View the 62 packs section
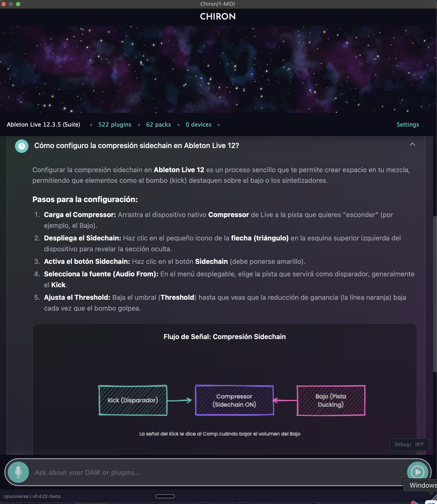The width and height of the screenshot is (437, 504). click(x=158, y=124)
